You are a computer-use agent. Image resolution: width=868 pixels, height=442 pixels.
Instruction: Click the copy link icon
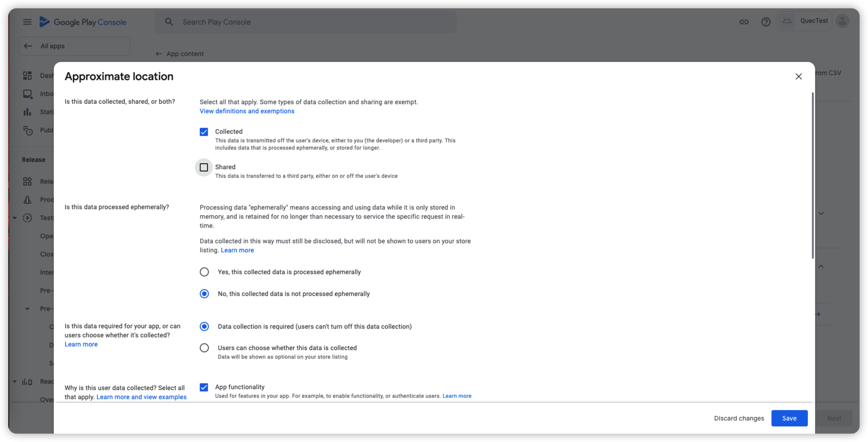pyautogui.click(x=744, y=22)
